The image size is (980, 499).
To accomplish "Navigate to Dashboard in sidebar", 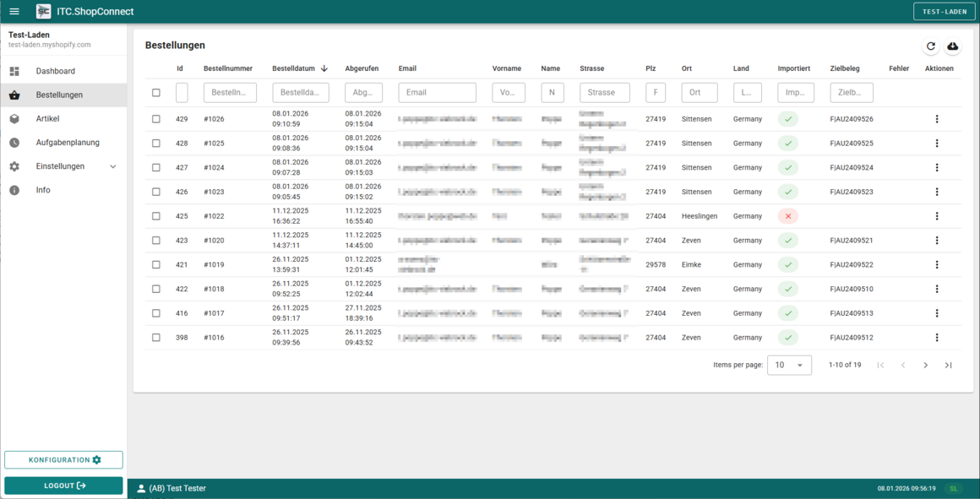I will [x=56, y=72].
